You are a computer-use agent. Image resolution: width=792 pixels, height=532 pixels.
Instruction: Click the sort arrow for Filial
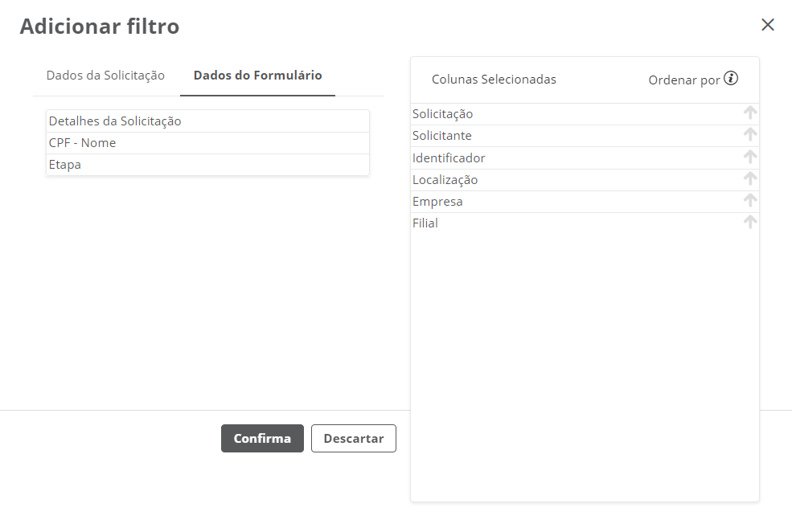pyautogui.click(x=750, y=222)
